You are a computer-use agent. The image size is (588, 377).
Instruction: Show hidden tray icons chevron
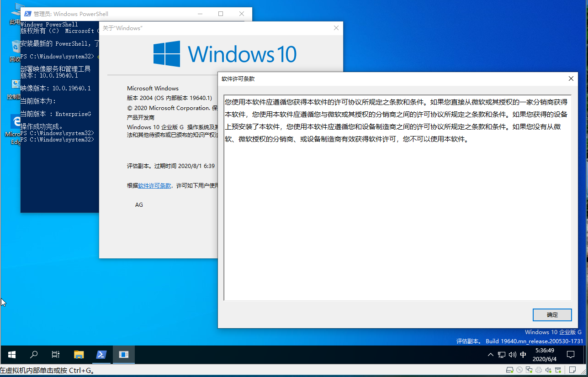[491, 355]
